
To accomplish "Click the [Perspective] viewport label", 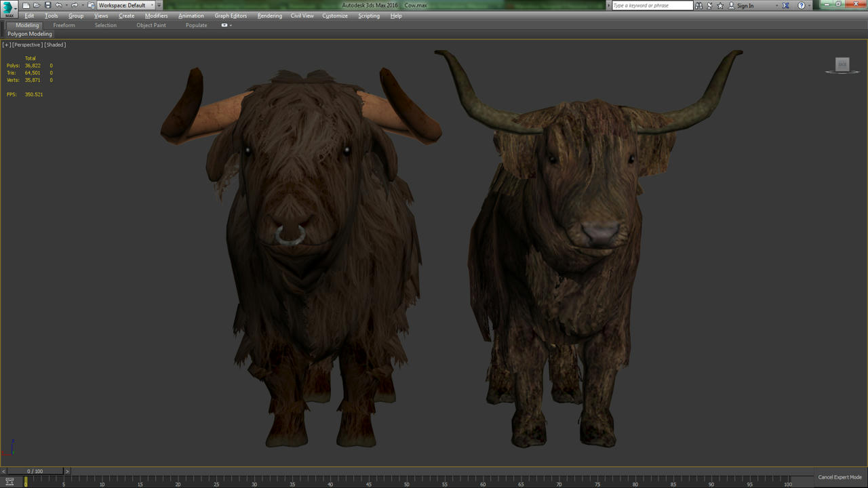I will tap(28, 45).
